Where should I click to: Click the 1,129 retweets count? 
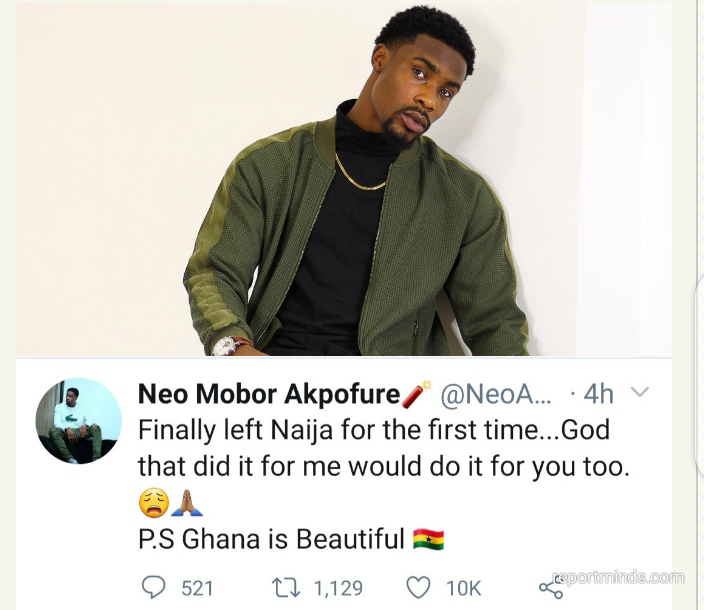[x=338, y=588]
